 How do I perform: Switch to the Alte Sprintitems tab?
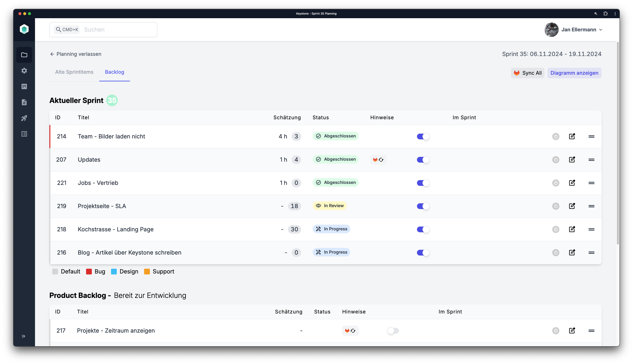pyautogui.click(x=74, y=72)
